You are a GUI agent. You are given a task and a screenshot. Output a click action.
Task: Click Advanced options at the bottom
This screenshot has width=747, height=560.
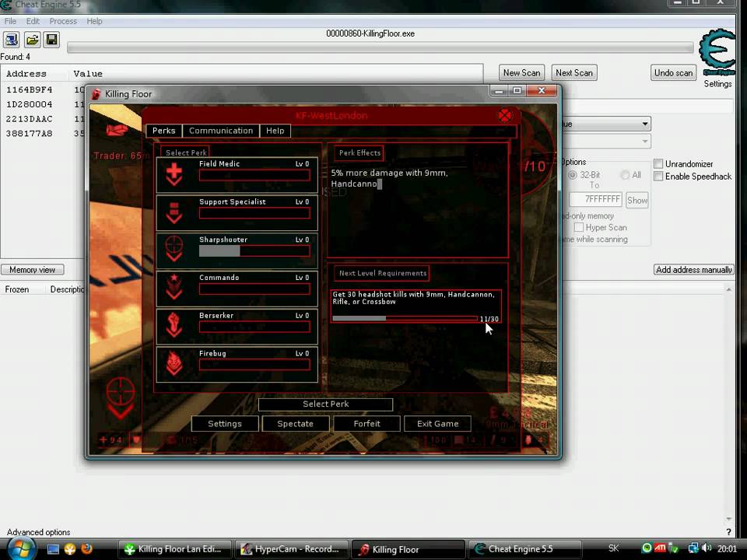(x=38, y=532)
